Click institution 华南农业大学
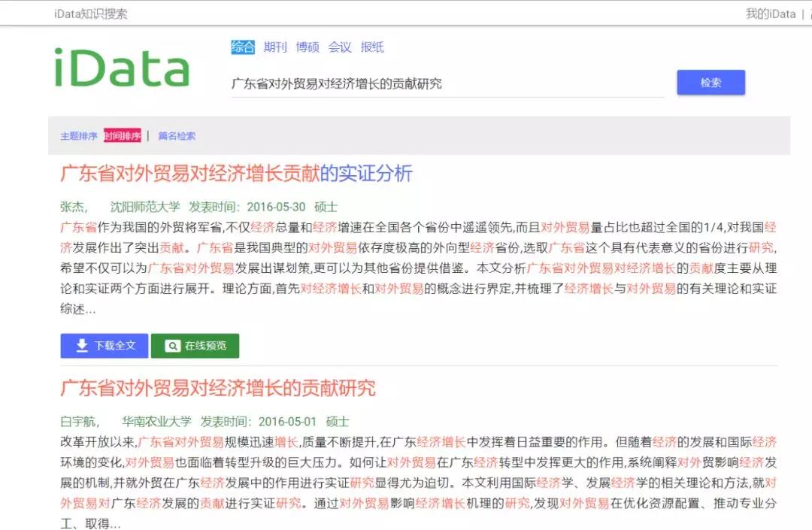Screen dimensions: 812x530 click(157, 422)
